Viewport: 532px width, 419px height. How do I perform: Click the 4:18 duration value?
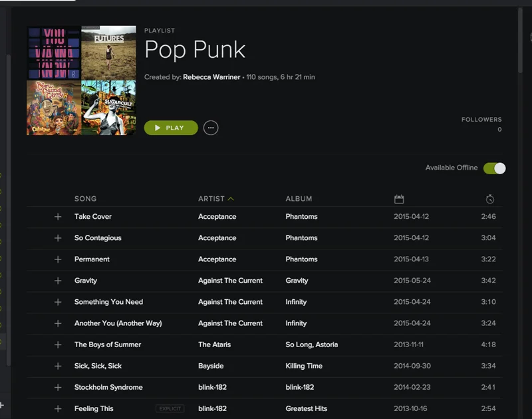pos(488,345)
